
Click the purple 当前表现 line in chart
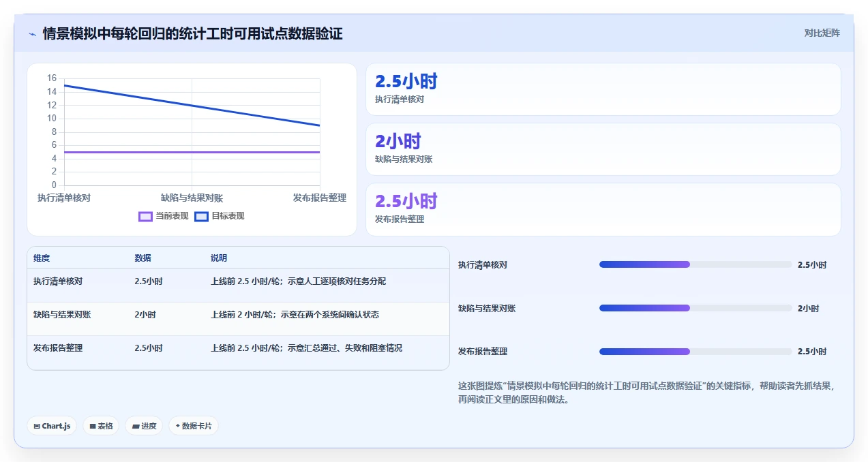pyautogui.click(x=192, y=152)
